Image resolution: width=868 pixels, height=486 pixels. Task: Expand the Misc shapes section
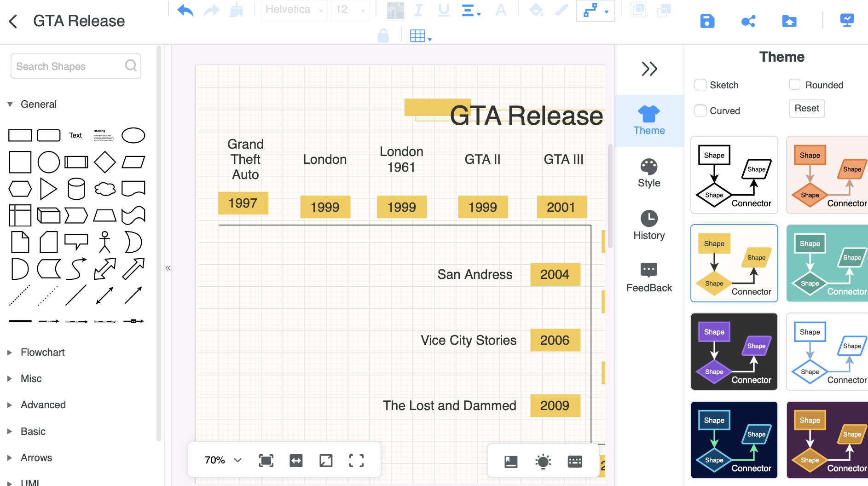(10, 379)
